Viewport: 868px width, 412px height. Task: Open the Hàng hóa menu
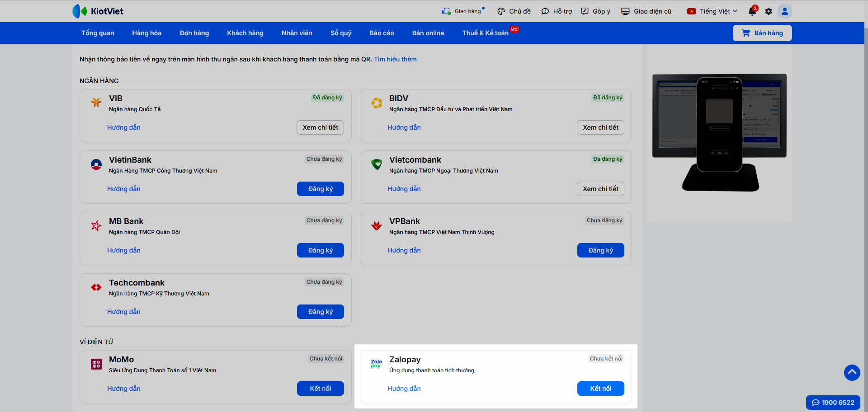(147, 33)
